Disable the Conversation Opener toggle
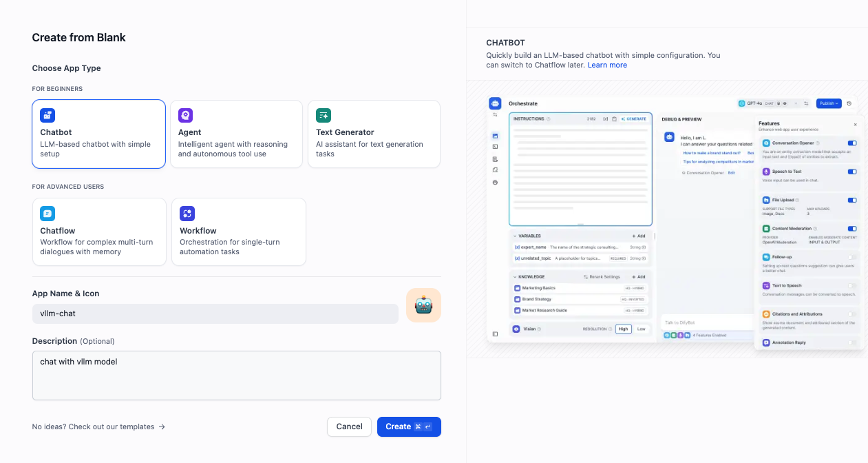Image resolution: width=868 pixels, height=463 pixels. [853, 143]
